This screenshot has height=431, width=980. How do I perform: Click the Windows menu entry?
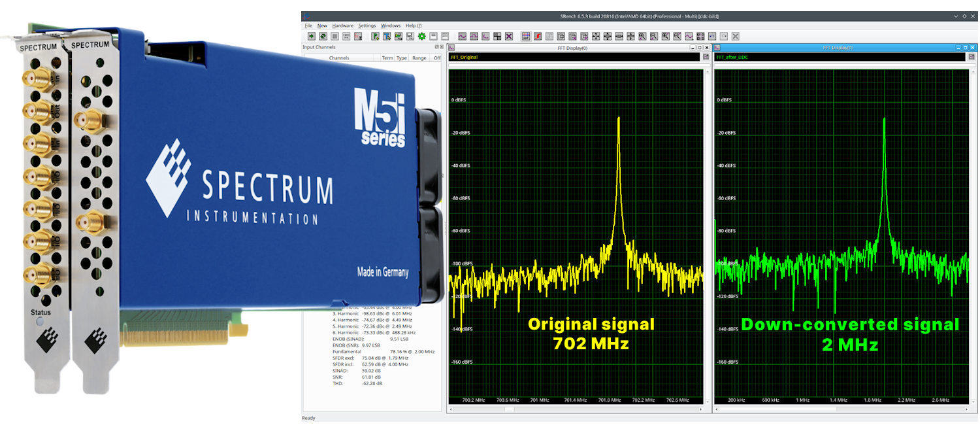390,26
